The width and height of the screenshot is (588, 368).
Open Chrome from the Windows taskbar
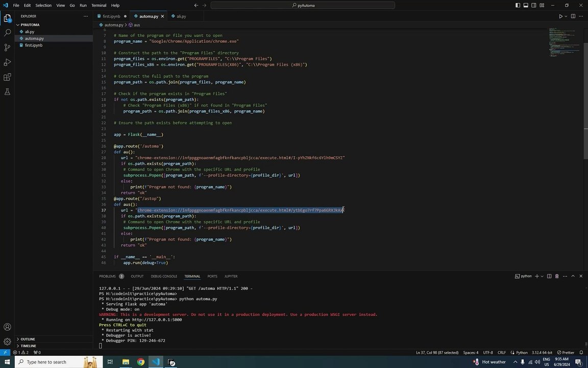point(141,362)
